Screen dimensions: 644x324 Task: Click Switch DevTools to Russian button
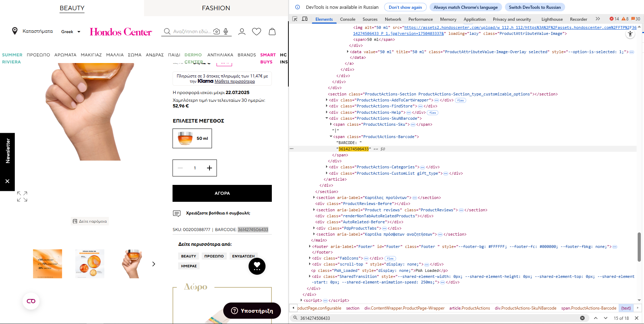coord(534,7)
